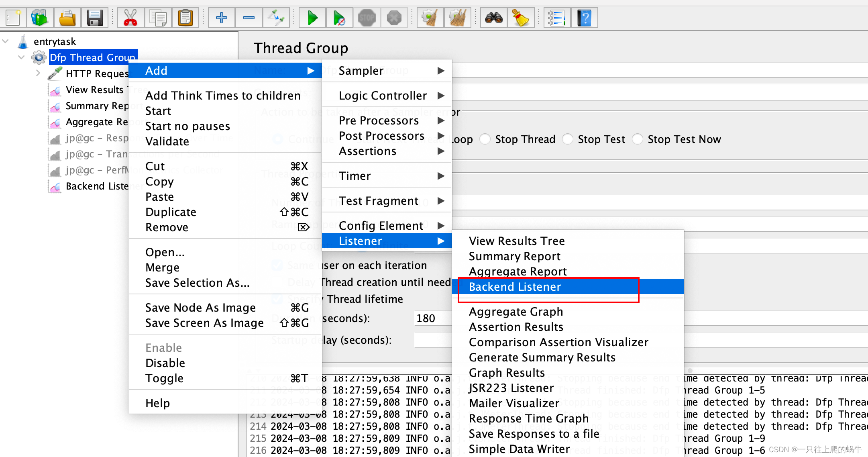
Task: Click the Reset Search brush icon
Action: click(x=521, y=18)
